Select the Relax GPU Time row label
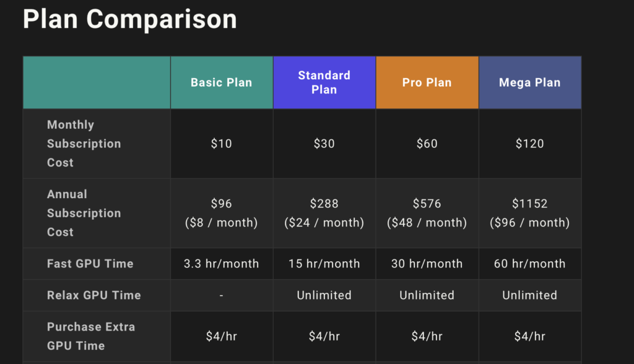 (x=94, y=295)
